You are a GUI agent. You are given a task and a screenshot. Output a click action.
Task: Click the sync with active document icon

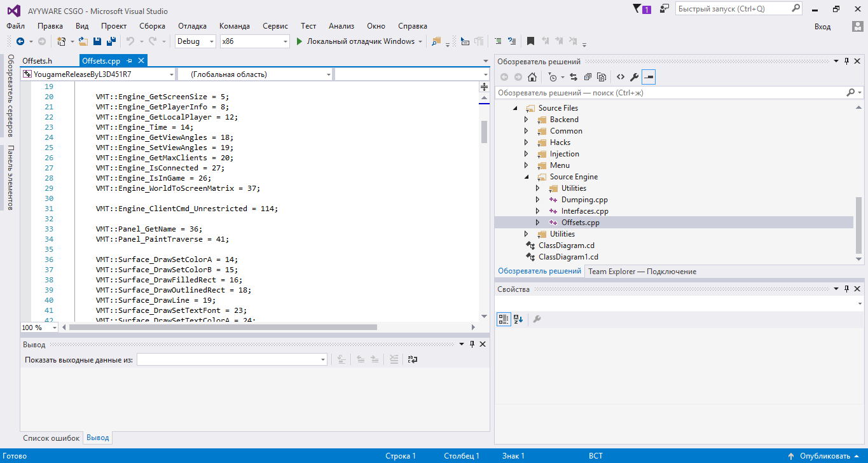(x=573, y=78)
